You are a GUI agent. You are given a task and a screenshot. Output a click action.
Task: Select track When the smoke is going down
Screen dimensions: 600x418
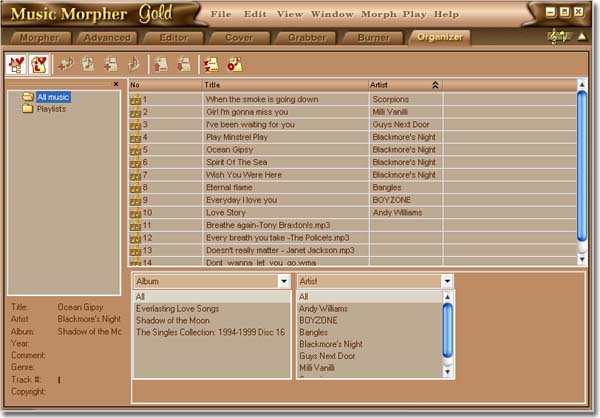point(262,100)
